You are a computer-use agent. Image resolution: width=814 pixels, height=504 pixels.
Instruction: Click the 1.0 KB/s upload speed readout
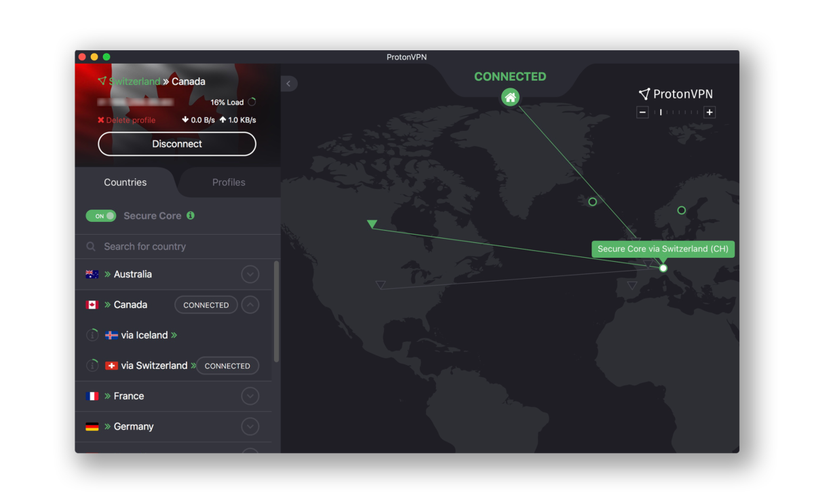tap(237, 120)
